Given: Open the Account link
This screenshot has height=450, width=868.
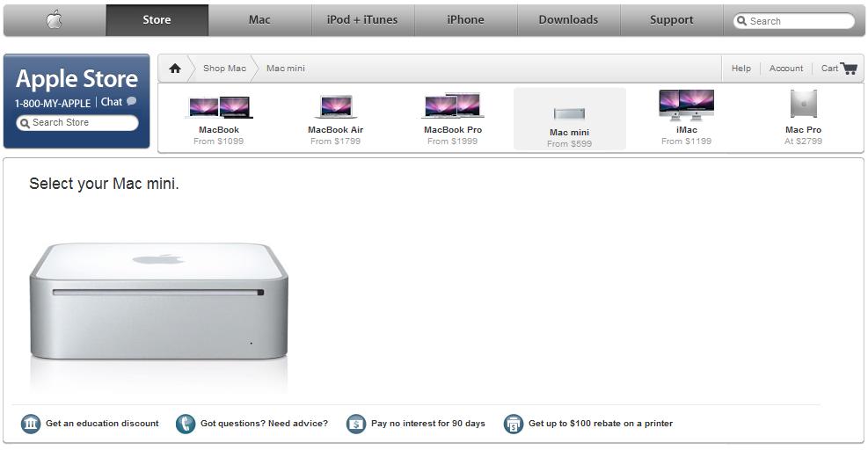Looking at the screenshot, I should [x=786, y=68].
